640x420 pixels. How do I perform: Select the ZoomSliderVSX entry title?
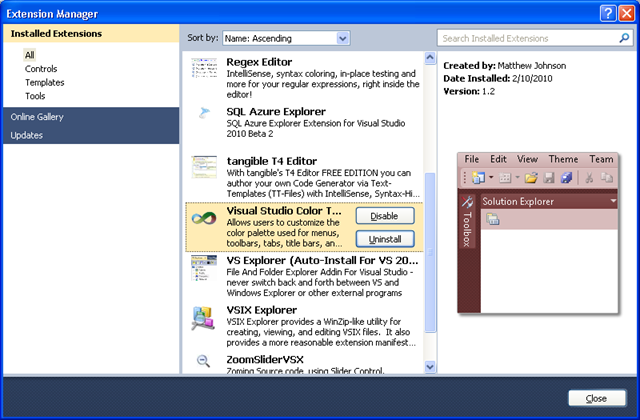click(265, 360)
